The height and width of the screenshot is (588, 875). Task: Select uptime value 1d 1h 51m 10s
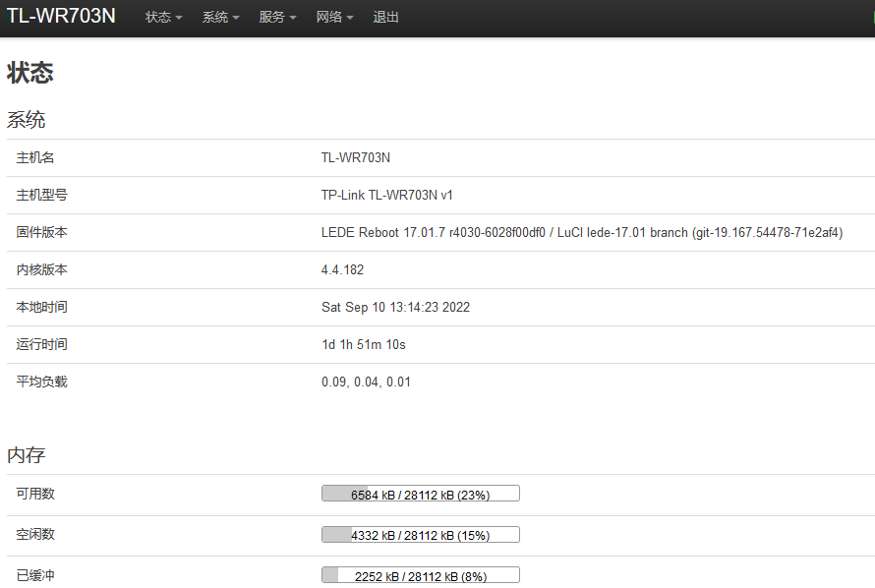coord(364,345)
